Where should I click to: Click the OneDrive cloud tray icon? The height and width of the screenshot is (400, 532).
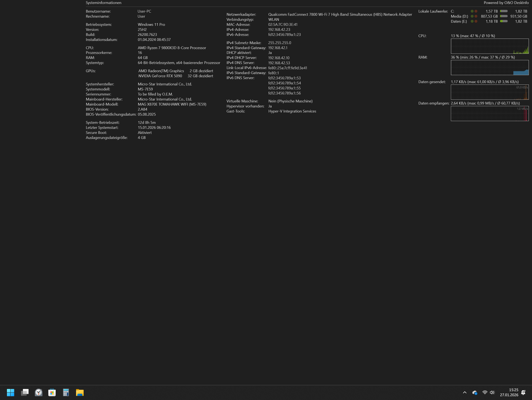474,393
